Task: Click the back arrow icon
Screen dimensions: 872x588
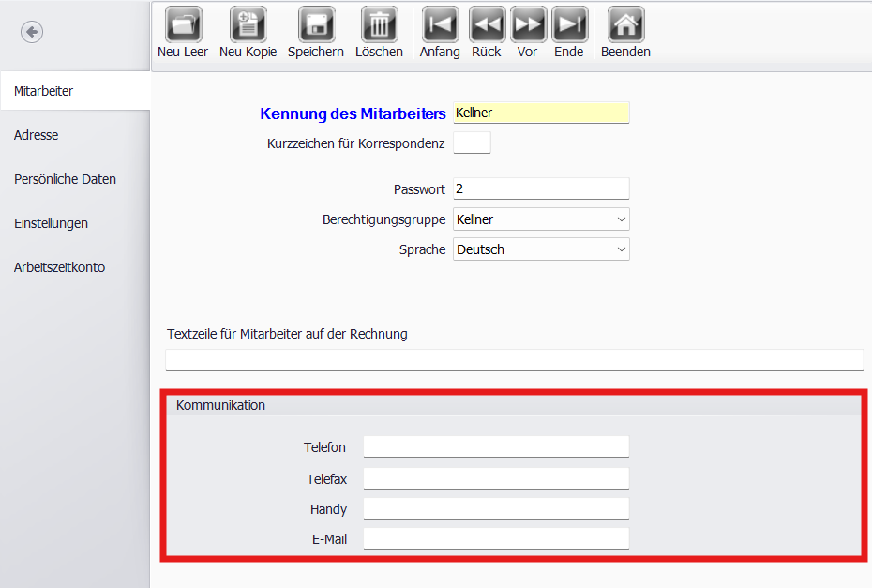Action: click(32, 32)
